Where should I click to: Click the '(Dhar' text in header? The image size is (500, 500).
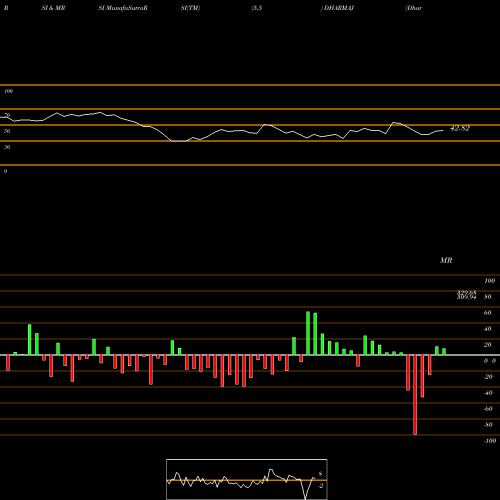413,8
